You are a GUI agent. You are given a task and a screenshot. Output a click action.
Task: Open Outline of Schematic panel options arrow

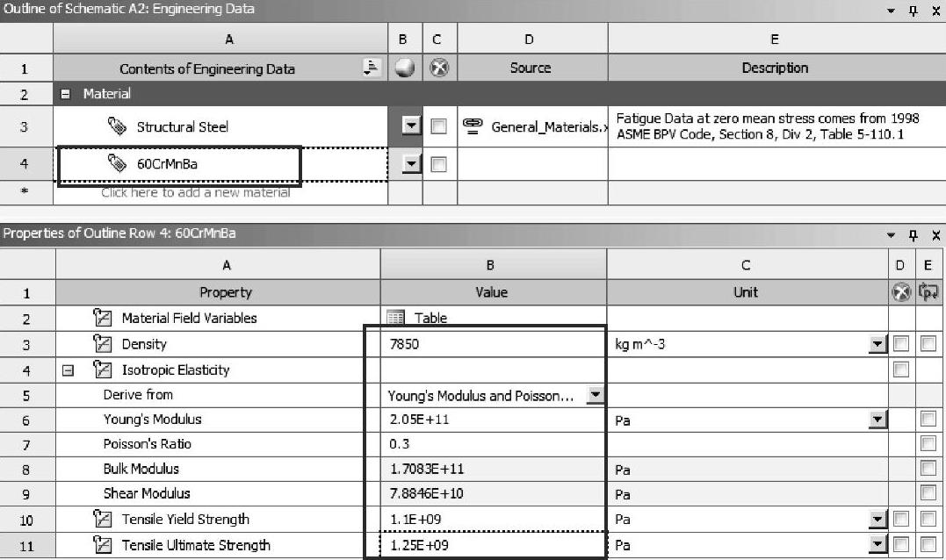click(x=891, y=11)
